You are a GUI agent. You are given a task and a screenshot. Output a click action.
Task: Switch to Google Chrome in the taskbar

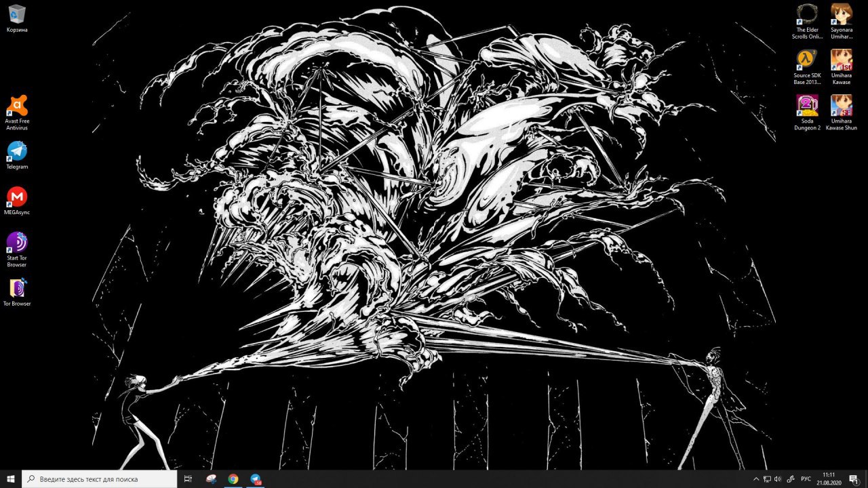pos(233,479)
